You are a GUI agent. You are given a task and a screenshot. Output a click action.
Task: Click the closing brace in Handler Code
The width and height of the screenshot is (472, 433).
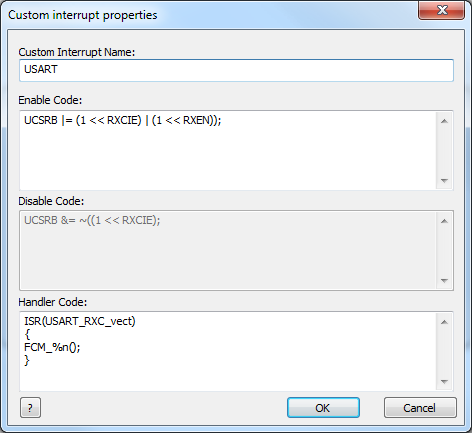coord(27,361)
